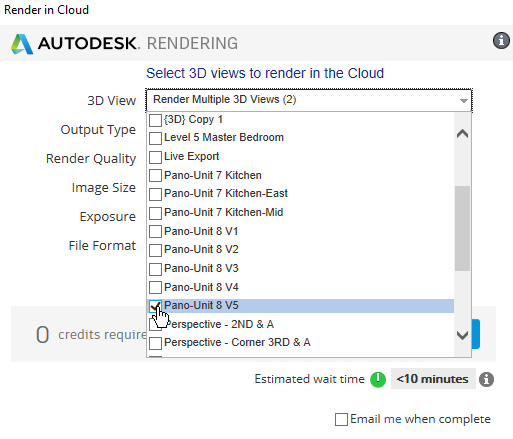Click the list's scroll down arrow

(462, 335)
